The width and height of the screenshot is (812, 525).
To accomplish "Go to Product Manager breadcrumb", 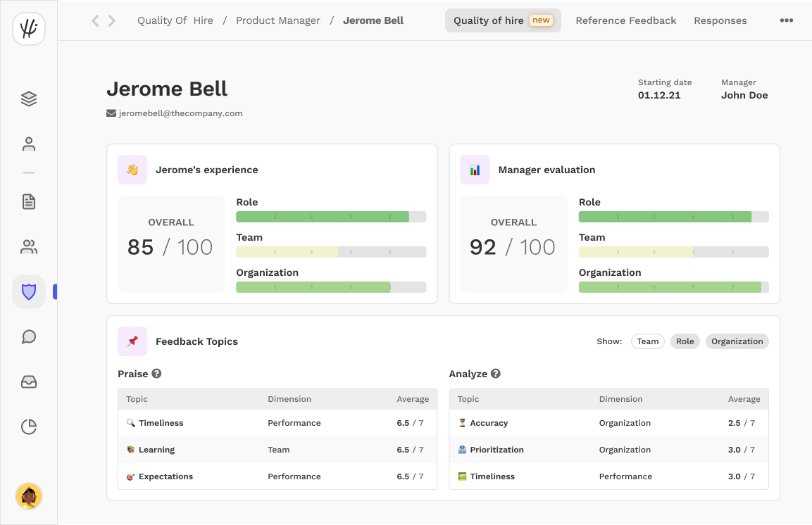I will click(278, 20).
